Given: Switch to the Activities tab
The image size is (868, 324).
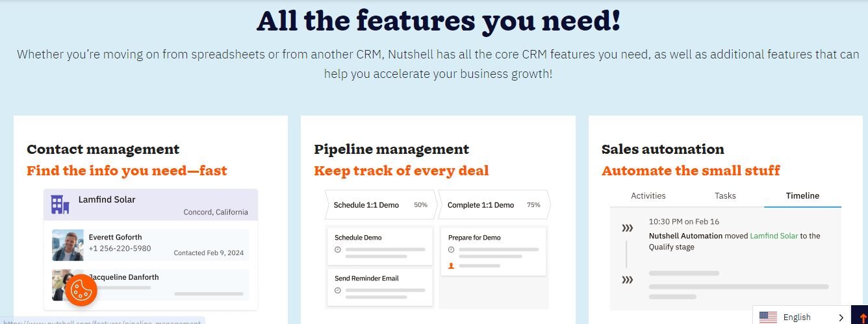Looking at the screenshot, I should [648, 195].
